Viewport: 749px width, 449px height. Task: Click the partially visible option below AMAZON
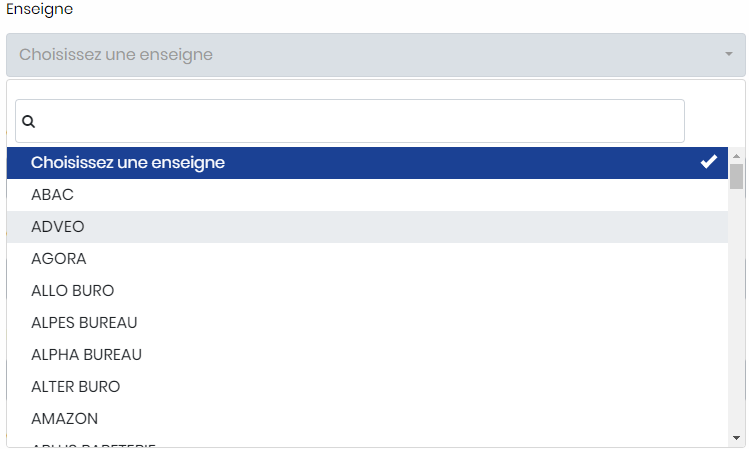coord(367,444)
